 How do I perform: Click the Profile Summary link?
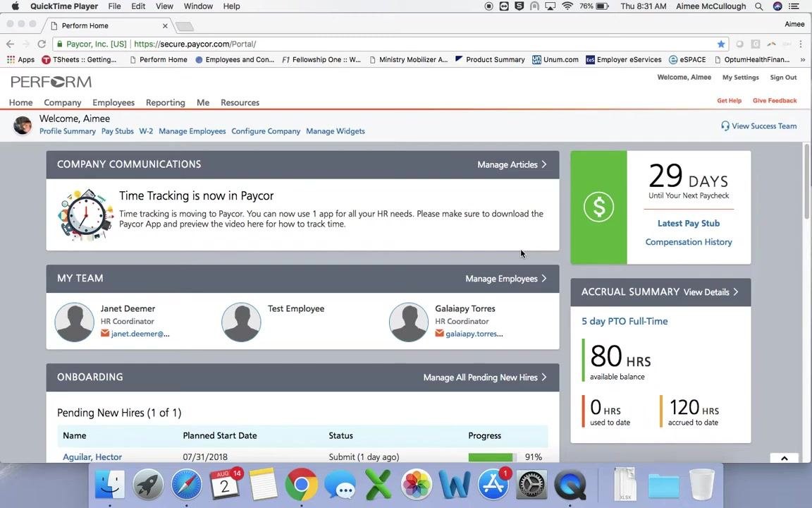(68, 131)
